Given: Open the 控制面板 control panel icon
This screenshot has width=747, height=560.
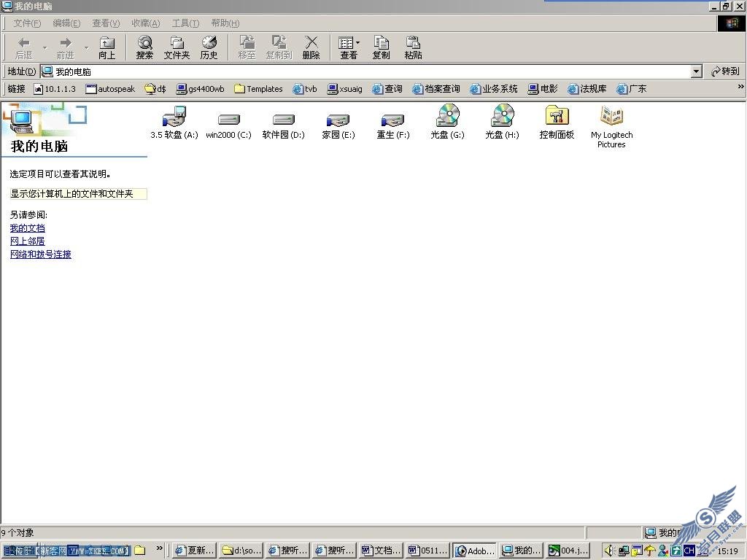Looking at the screenshot, I should tap(557, 122).
